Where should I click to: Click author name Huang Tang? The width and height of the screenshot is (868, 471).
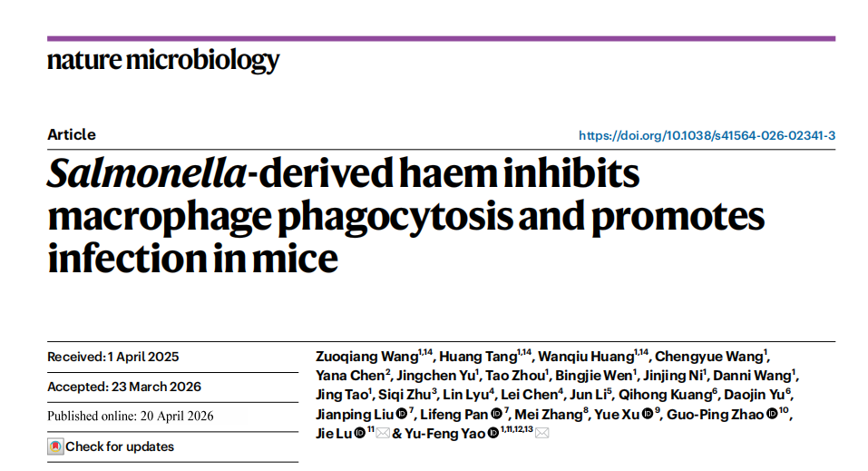[x=478, y=357]
